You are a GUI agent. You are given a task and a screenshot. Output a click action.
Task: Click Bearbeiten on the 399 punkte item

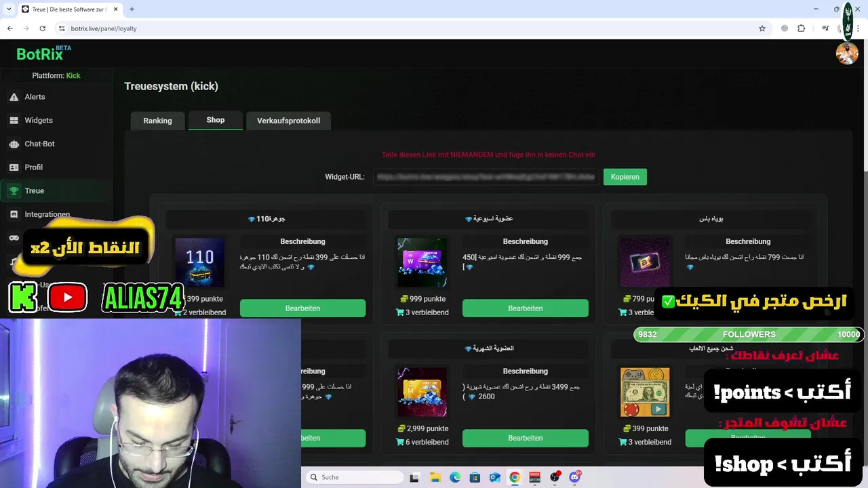[302, 308]
